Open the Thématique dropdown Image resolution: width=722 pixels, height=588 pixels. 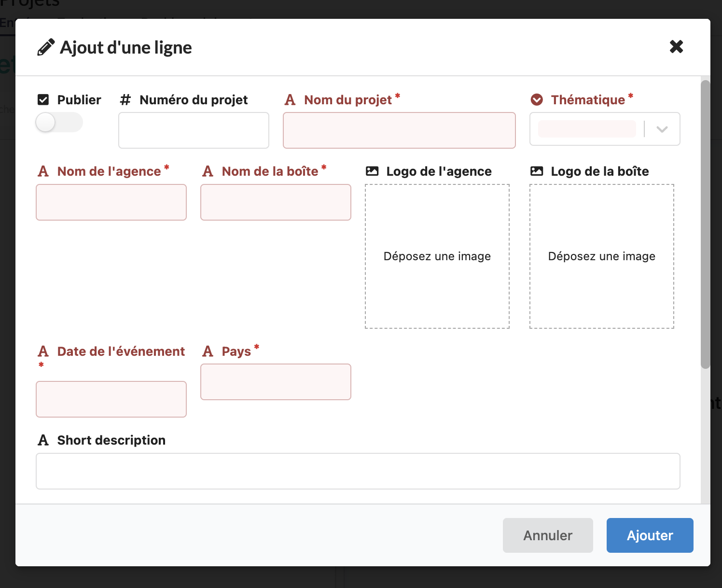tap(605, 129)
